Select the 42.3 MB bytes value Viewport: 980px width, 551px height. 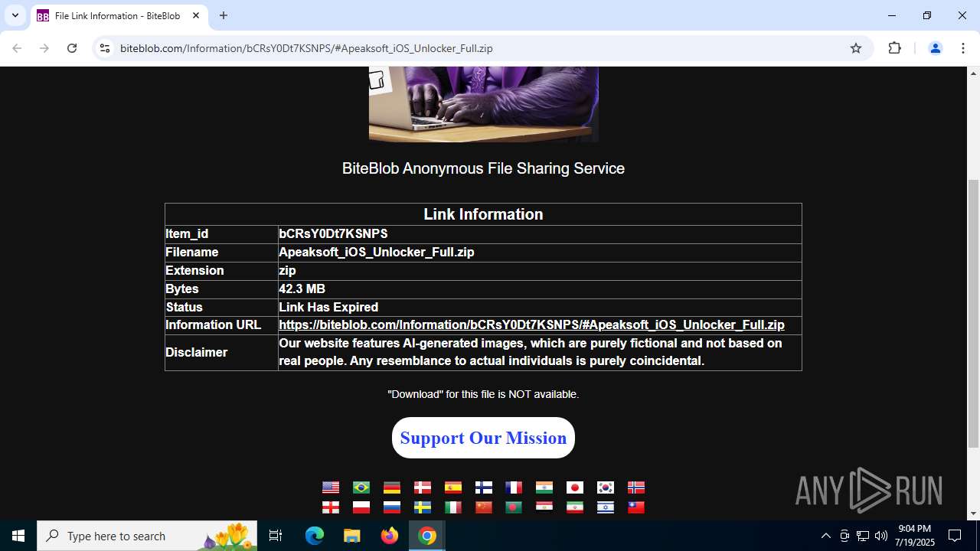302,289
